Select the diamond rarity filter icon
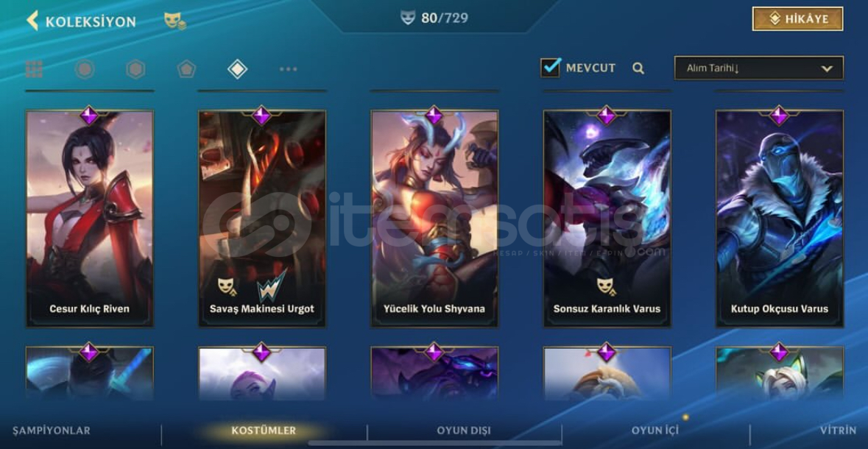 (238, 69)
